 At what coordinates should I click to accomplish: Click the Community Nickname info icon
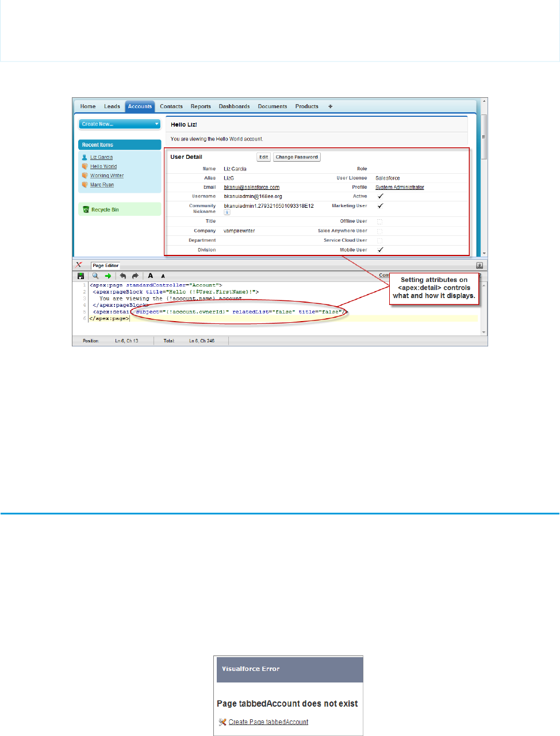coord(227,212)
